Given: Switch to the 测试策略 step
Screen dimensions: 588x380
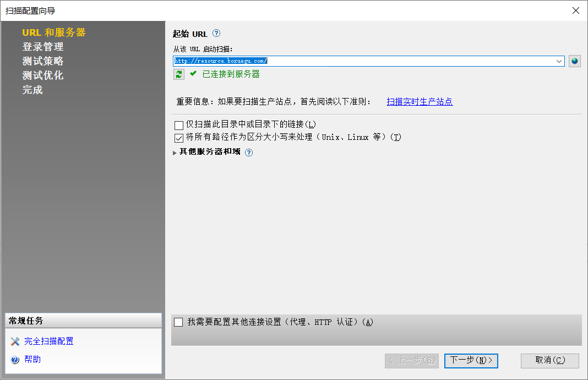Looking at the screenshot, I should pyautogui.click(x=43, y=61).
